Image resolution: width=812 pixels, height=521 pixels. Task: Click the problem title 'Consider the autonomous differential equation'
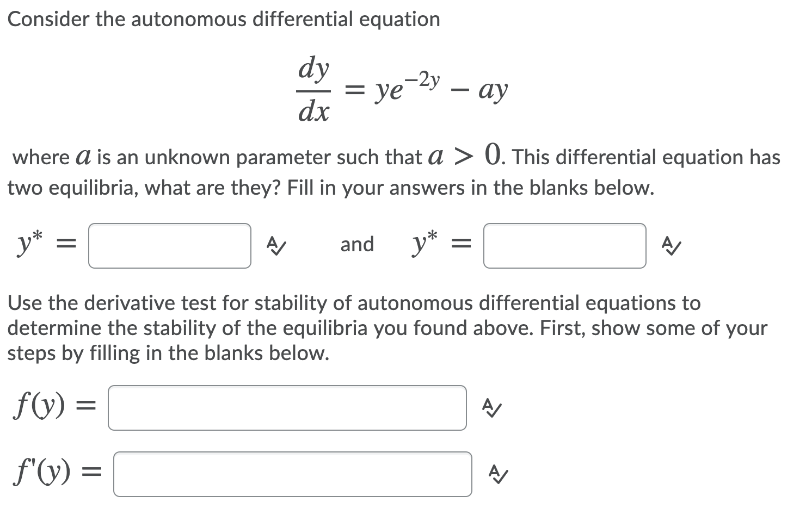point(224,18)
